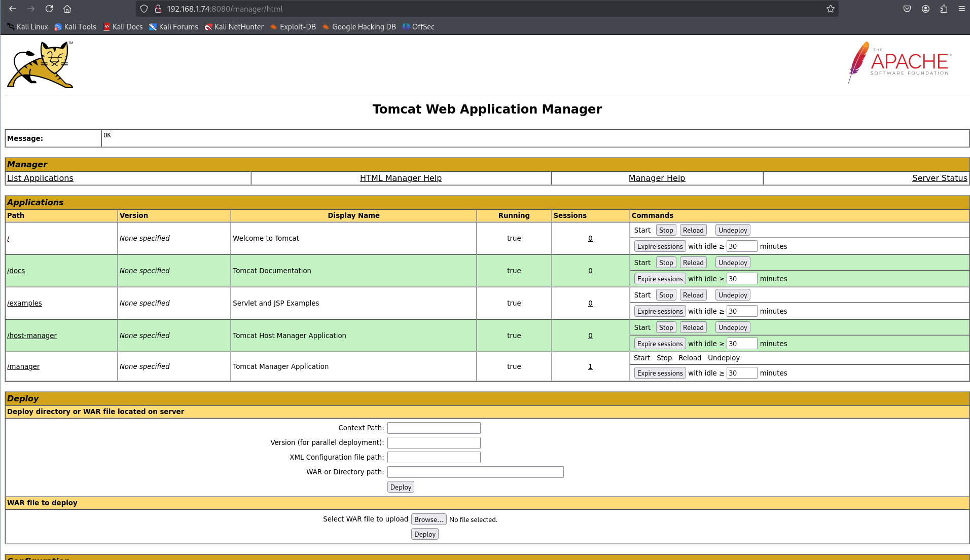
Task: Go back using the browser back arrow
Action: 13,9
